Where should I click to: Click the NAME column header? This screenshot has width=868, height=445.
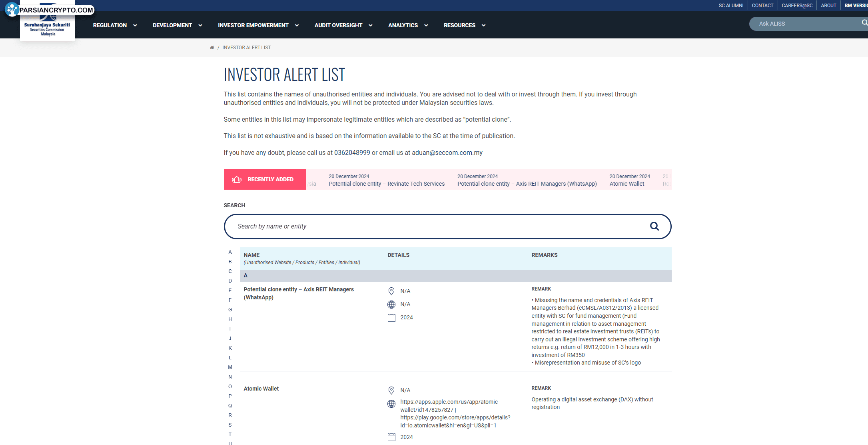251,255
